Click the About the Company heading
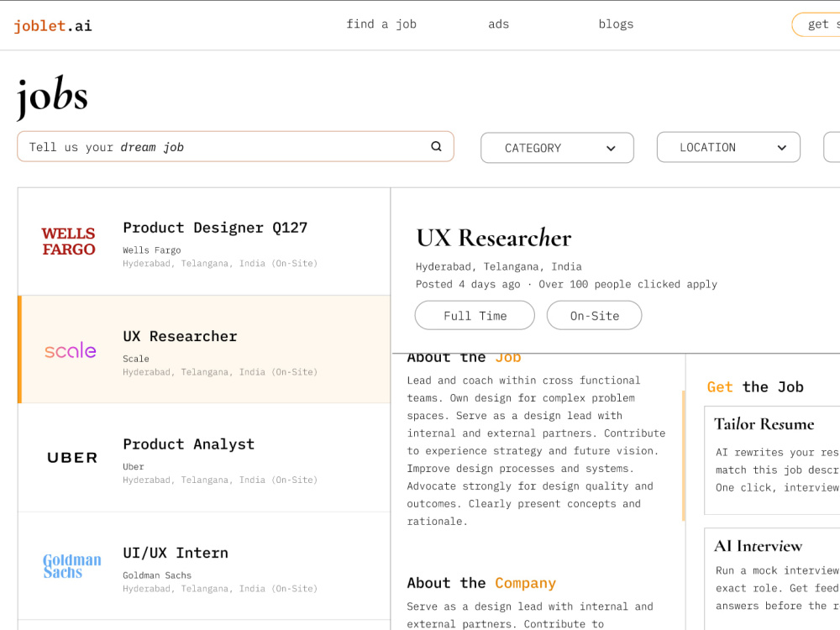Image resolution: width=840 pixels, height=630 pixels. pos(481,583)
